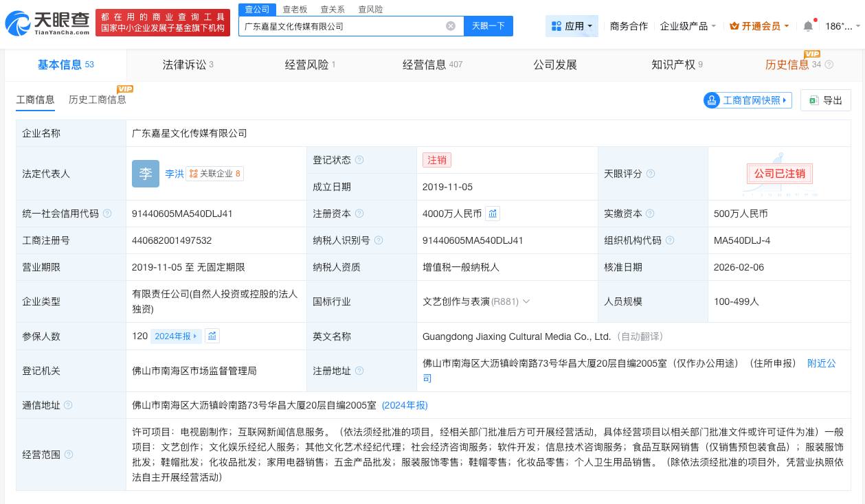Switch to the 法律诉讼 tab
The width and height of the screenshot is (865, 504).
[184, 65]
